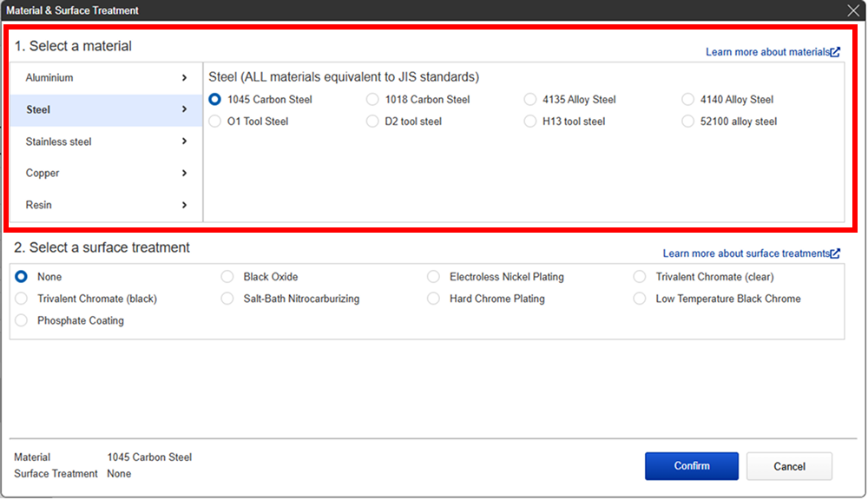Image resolution: width=868 pixels, height=500 pixels.
Task: Click the Cancel button
Action: [x=789, y=466]
